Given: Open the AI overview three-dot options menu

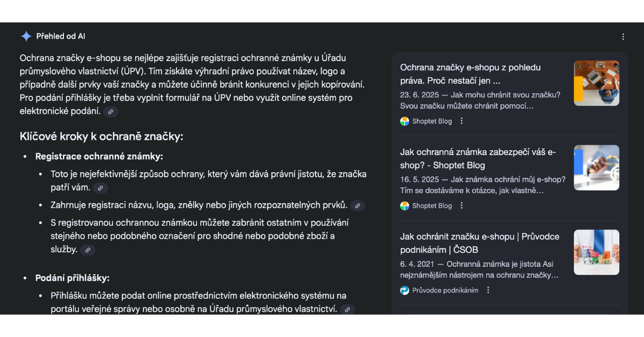Looking at the screenshot, I should click(x=623, y=37).
